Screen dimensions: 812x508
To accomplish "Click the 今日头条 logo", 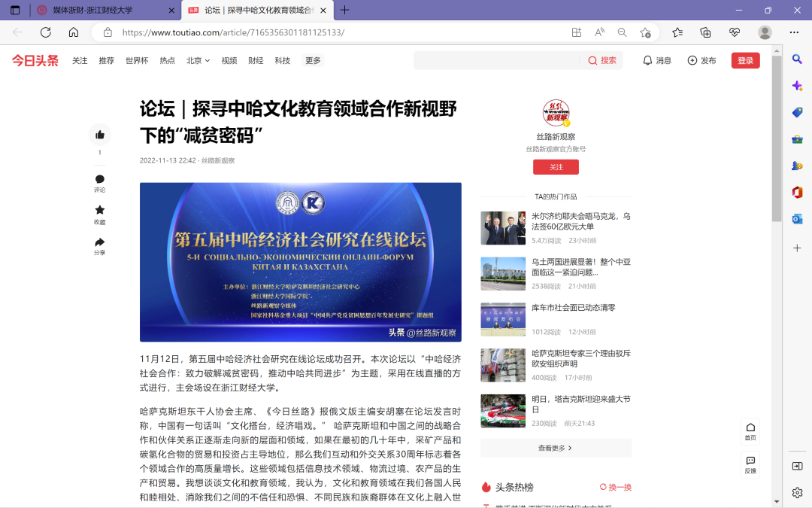I will (35, 61).
